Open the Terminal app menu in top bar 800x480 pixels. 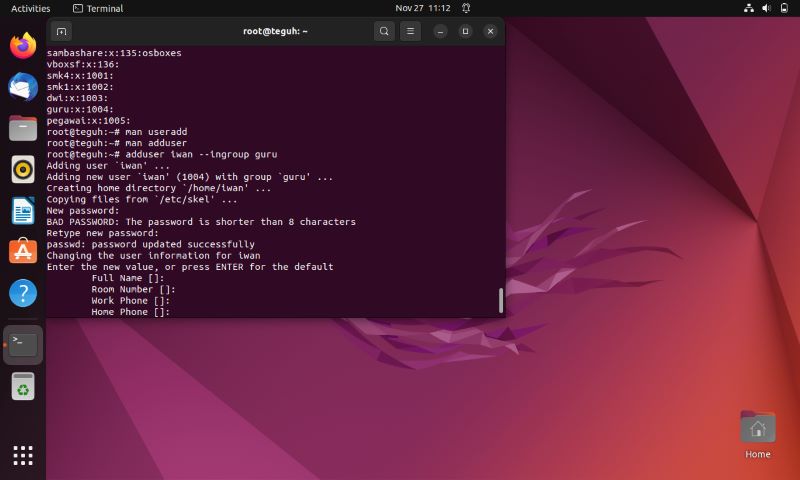click(98, 8)
